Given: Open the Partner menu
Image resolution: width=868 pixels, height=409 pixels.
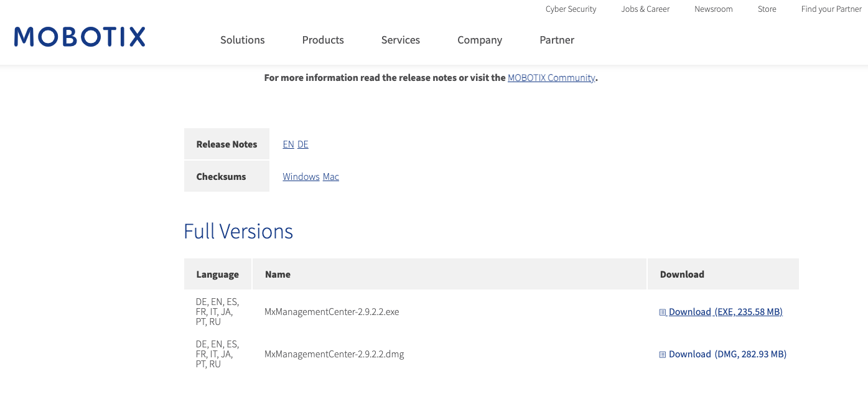Looking at the screenshot, I should (557, 40).
